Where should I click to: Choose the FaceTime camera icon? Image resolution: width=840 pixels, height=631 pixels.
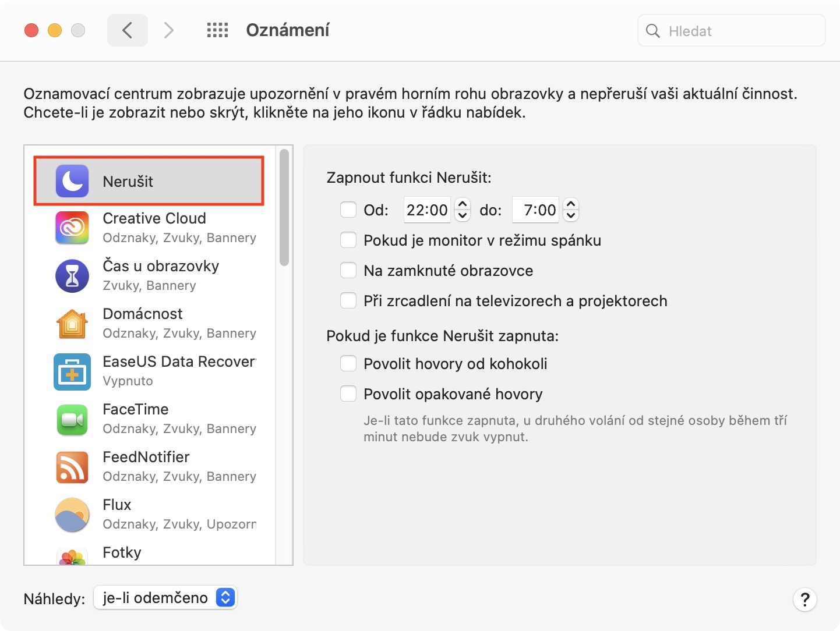72,419
